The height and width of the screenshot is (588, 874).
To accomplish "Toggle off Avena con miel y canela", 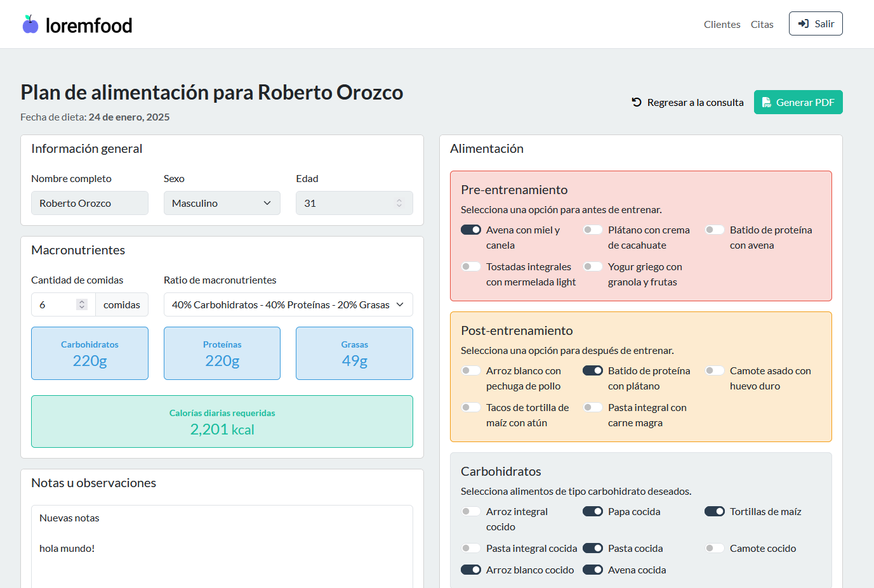I will (471, 230).
